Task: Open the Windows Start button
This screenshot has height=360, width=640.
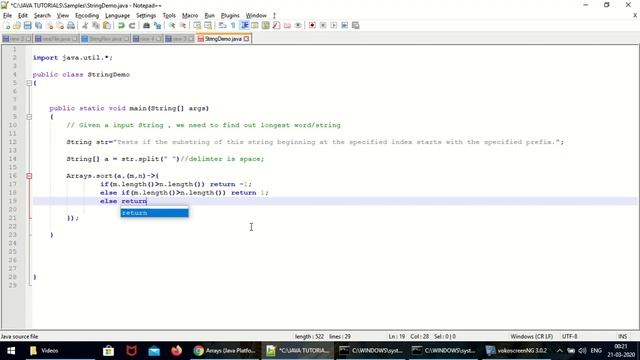Action: tap(11, 351)
